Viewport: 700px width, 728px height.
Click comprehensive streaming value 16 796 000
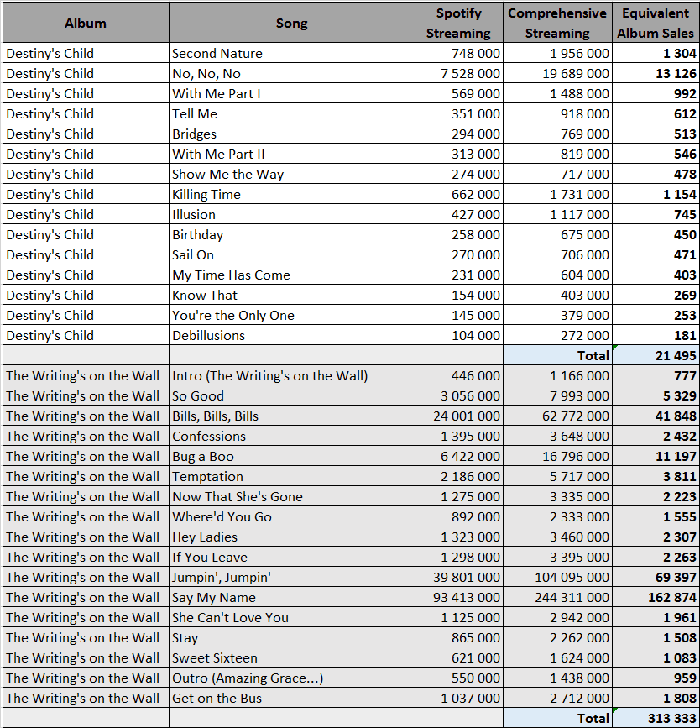click(557, 457)
